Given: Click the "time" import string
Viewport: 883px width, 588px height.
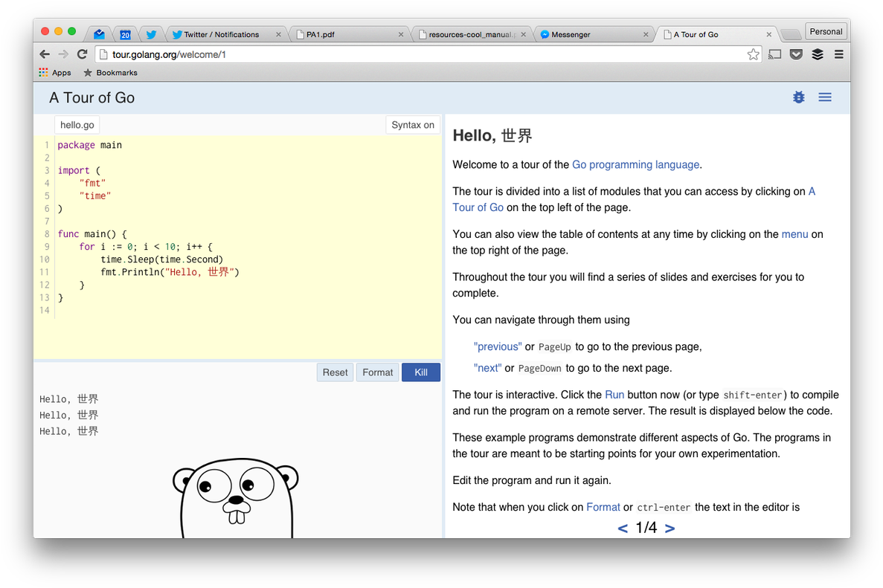Looking at the screenshot, I should (x=95, y=196).
